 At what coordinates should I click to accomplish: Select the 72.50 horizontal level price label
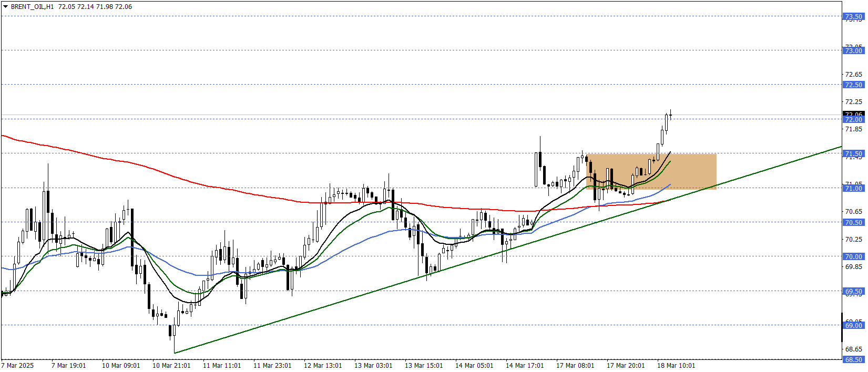(x=854, y=85)
